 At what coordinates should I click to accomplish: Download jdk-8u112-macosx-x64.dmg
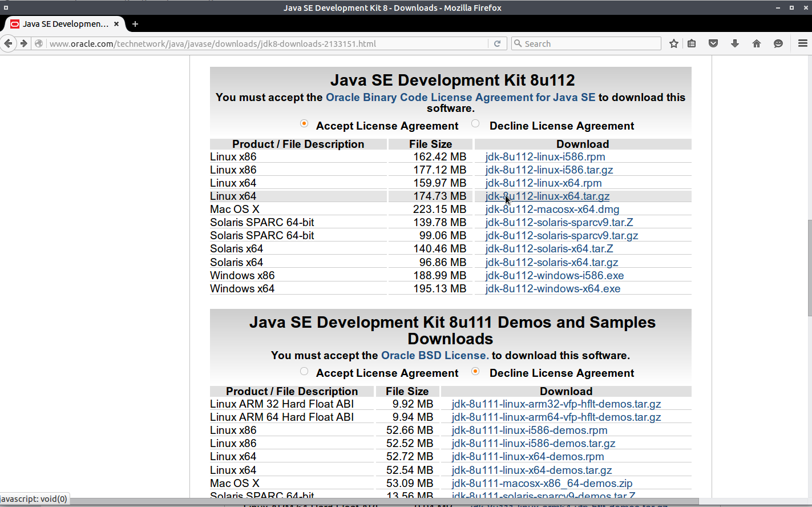(x=552, y=210)
